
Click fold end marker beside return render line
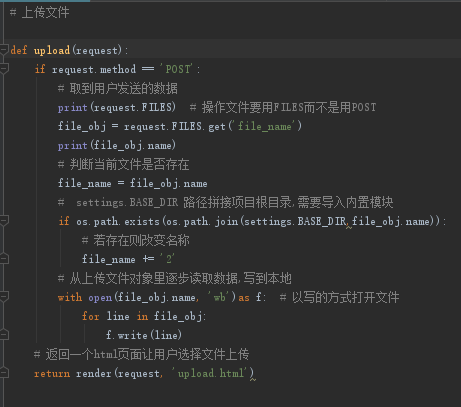pos(4,373)
